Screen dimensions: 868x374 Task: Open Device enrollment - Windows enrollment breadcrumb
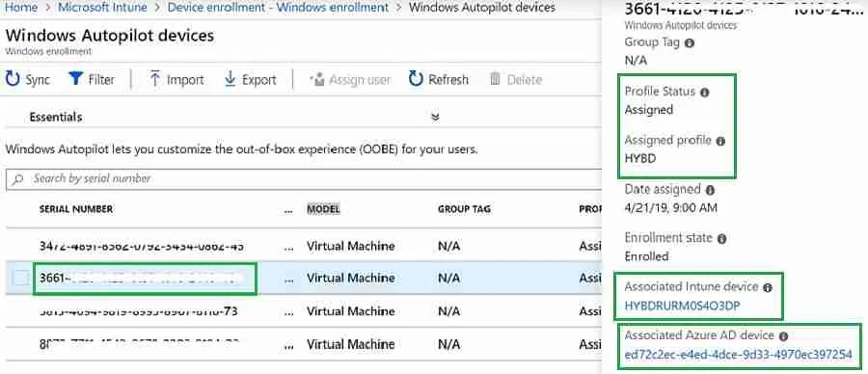tap(278, 8)
